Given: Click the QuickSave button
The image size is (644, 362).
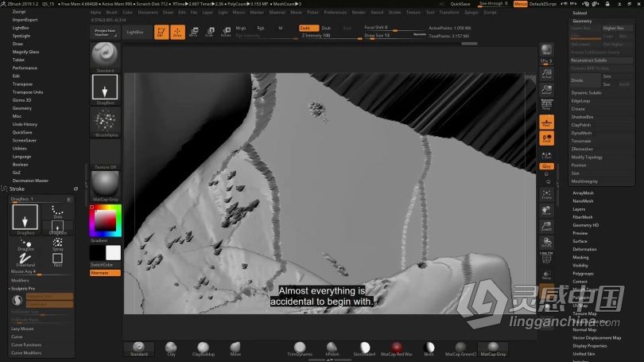Looking at the screenshot, I should [x=460, y=4].
